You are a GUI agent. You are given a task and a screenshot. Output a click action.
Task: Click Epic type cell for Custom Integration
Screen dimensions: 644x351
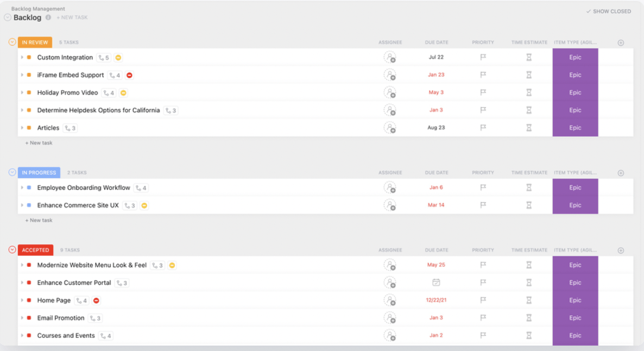pyautogui.click(x=575, y=58)
